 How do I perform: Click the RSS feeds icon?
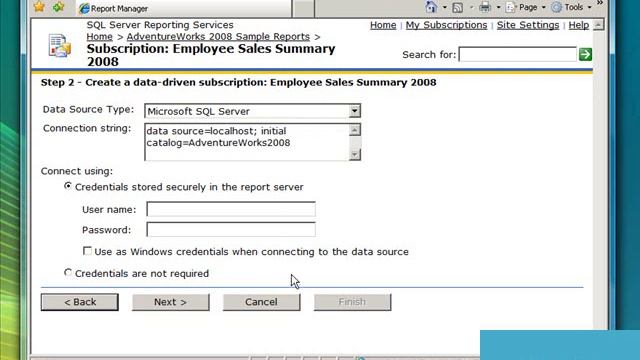point(458,7)
